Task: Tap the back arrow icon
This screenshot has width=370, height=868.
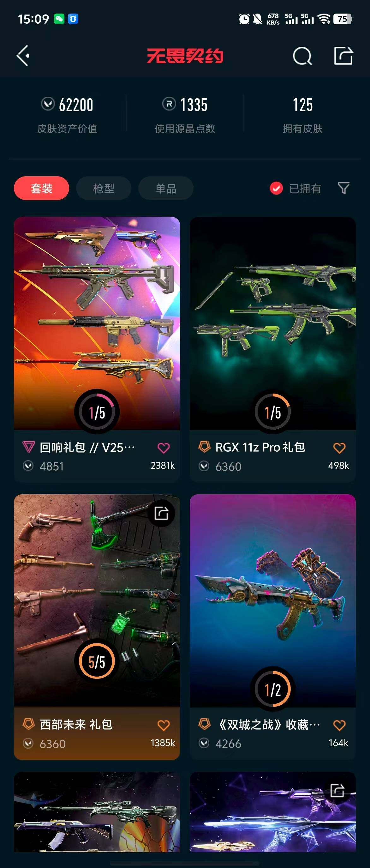Action: pyautogui.click(x=23, y=56)
